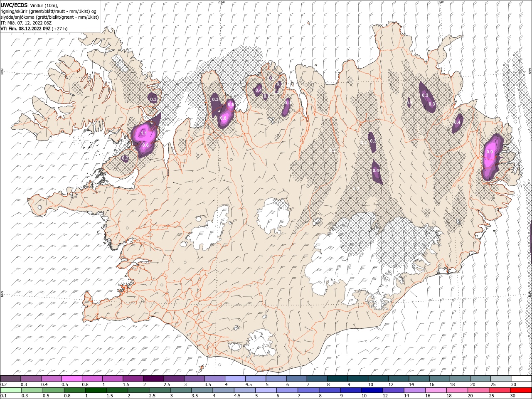Image resolution: width=532 pixels, height=399 pixels.
Task: Pick the lavender snow swatch between 4 and 4.5
Action: 235,379
